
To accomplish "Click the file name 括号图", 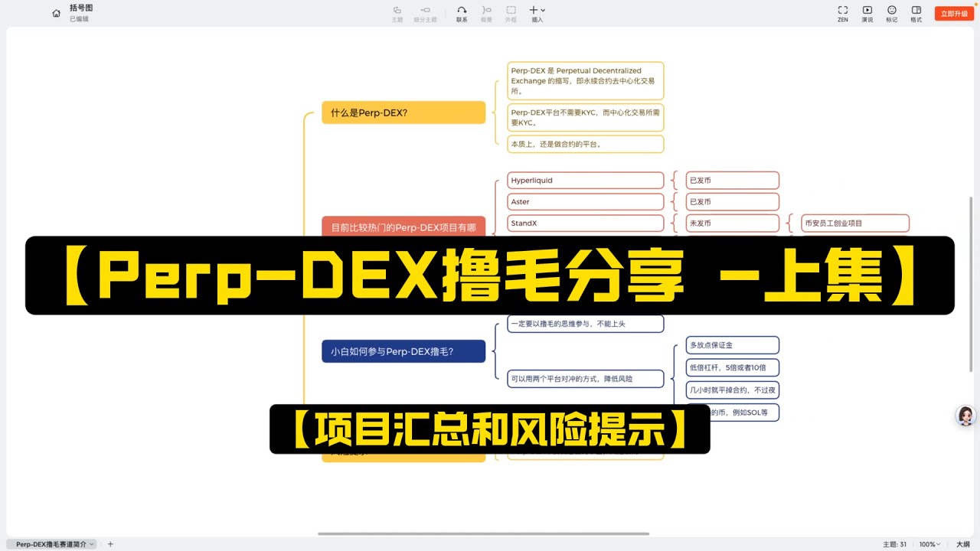I will pos(81,8).
